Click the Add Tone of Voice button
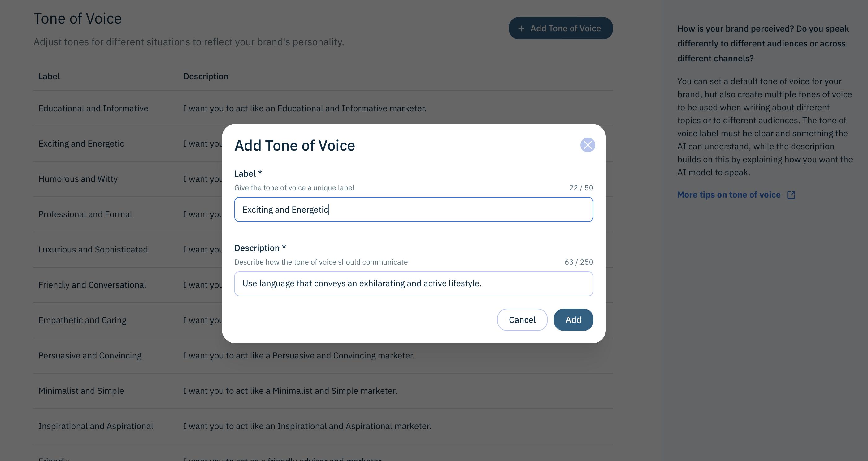The image size is (868, 461). coord(561,28)
